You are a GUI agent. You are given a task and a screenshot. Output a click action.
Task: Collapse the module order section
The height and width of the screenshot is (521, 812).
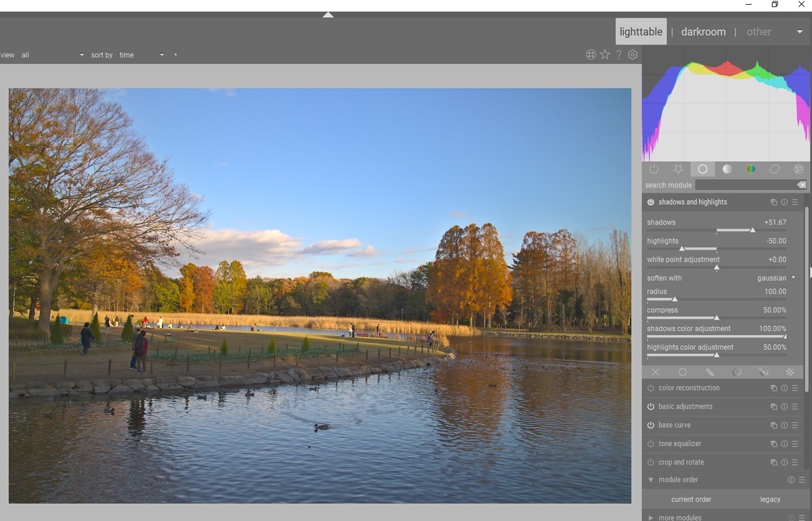click(651, 480)
